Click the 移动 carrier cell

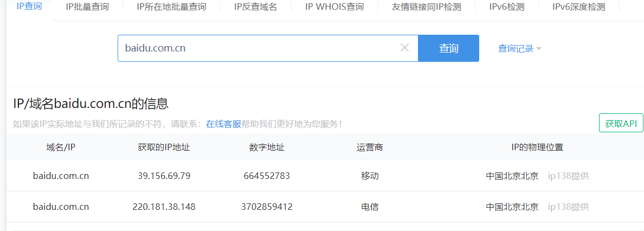[370, 176]
